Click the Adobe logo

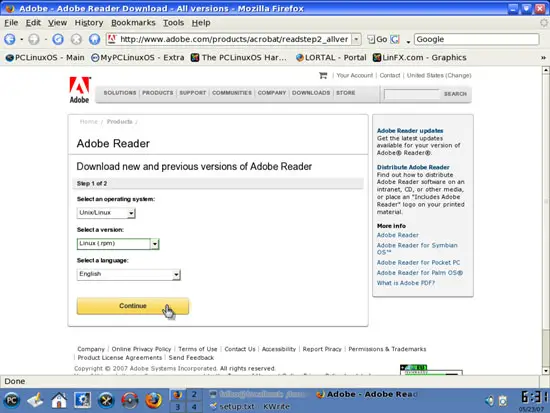click(x=79, y=90)
